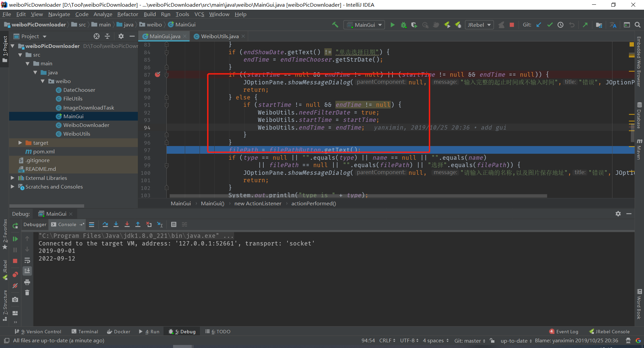Open View Breakpoints with double red dots icon
The image size is (644, 348).
coord(15,275)
